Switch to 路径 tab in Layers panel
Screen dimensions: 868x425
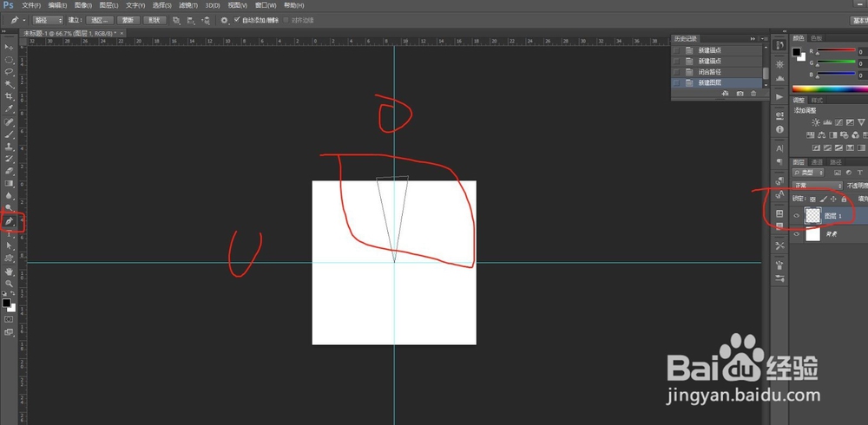point(835,162)
